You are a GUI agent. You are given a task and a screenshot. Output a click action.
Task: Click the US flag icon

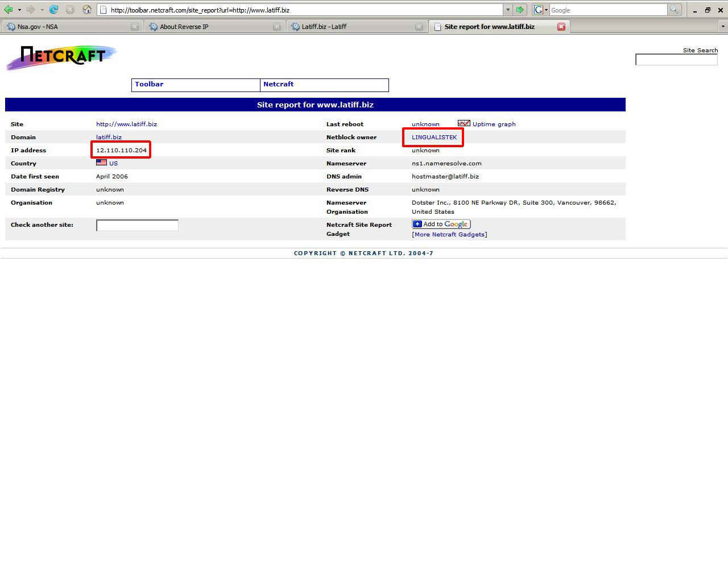(x=101, y=163)
